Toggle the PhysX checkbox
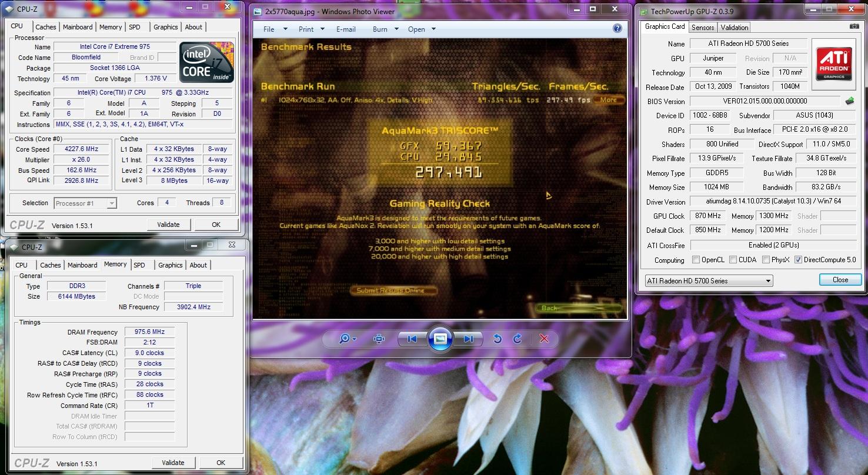Image resolution: width=868 pixels, height=475 pixels. coord(766,260)
